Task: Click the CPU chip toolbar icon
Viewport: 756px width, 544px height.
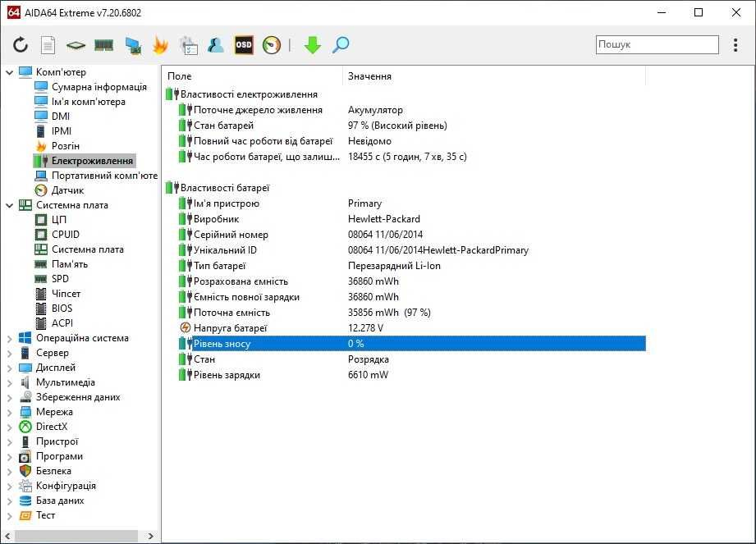Action: point(76,45)
